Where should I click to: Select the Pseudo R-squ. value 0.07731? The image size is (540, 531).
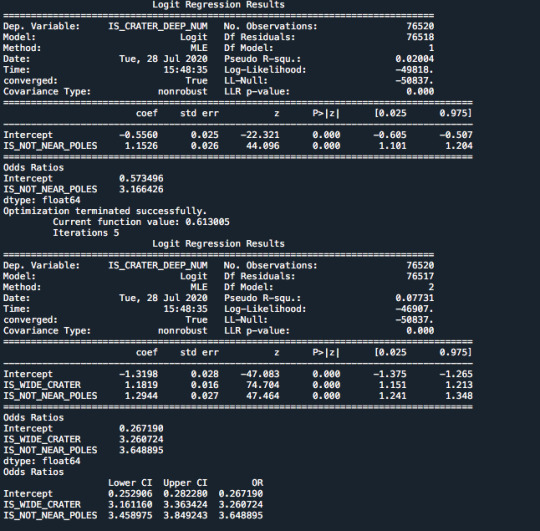[x=414, y=298]
